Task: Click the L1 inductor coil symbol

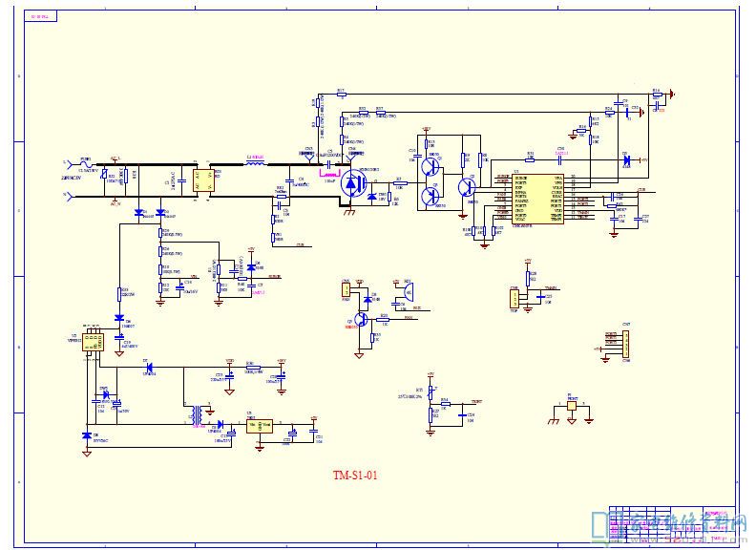Action: click(256, 163)
